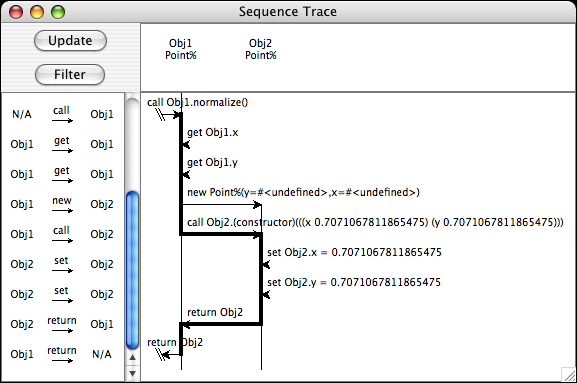The width and height of the screenshot is (577, 383).
Task: Open the Filter button
Action: (70, 75)
